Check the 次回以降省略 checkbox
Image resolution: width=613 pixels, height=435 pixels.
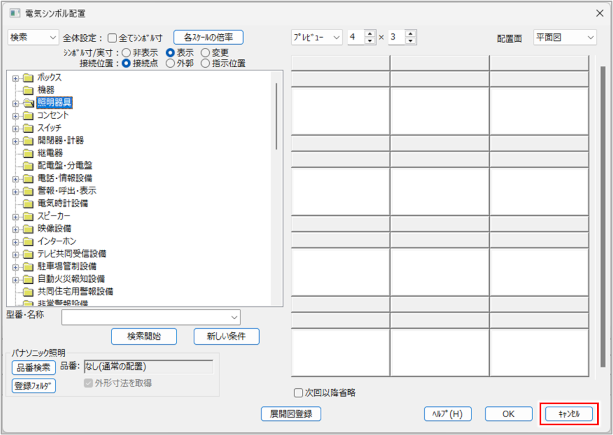point(298,392)
